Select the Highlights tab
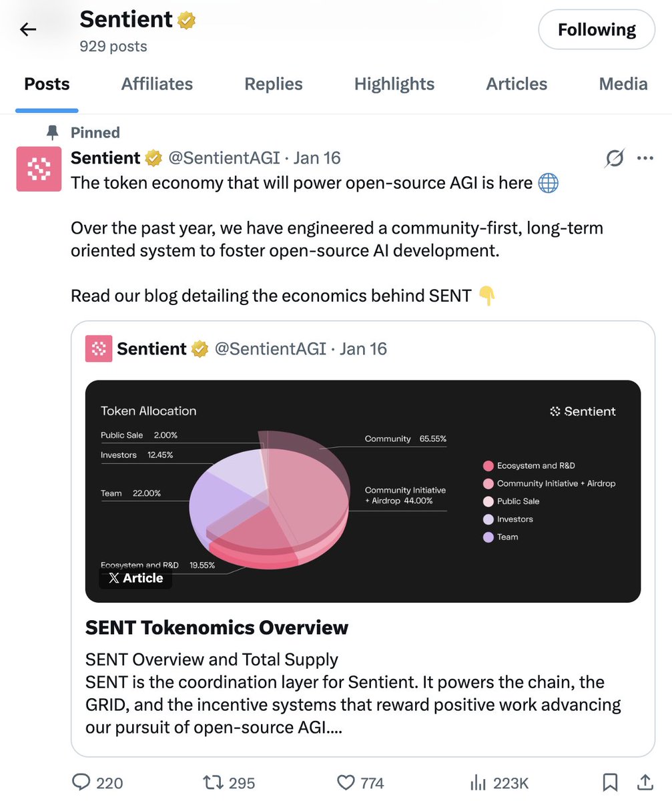 394,84
